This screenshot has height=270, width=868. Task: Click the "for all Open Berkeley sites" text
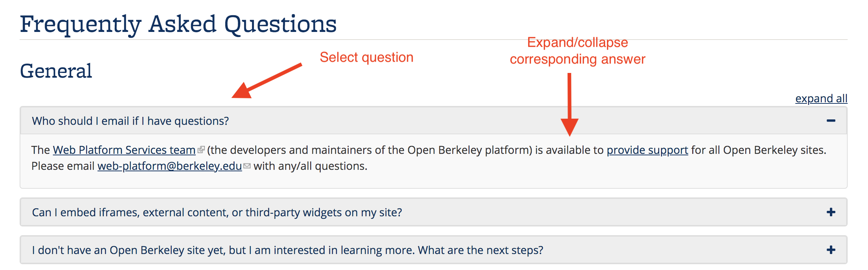(758, 150)
